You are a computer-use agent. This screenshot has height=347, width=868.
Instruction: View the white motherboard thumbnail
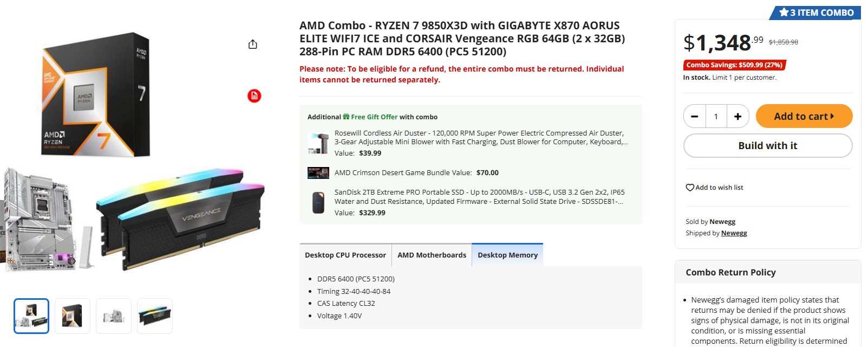tap(114, 316)
